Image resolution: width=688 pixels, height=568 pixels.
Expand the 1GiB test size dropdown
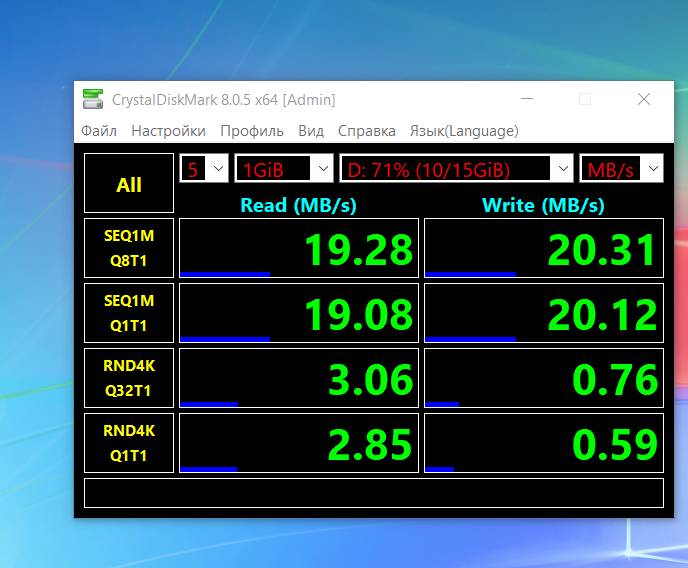tap(284, 169)
